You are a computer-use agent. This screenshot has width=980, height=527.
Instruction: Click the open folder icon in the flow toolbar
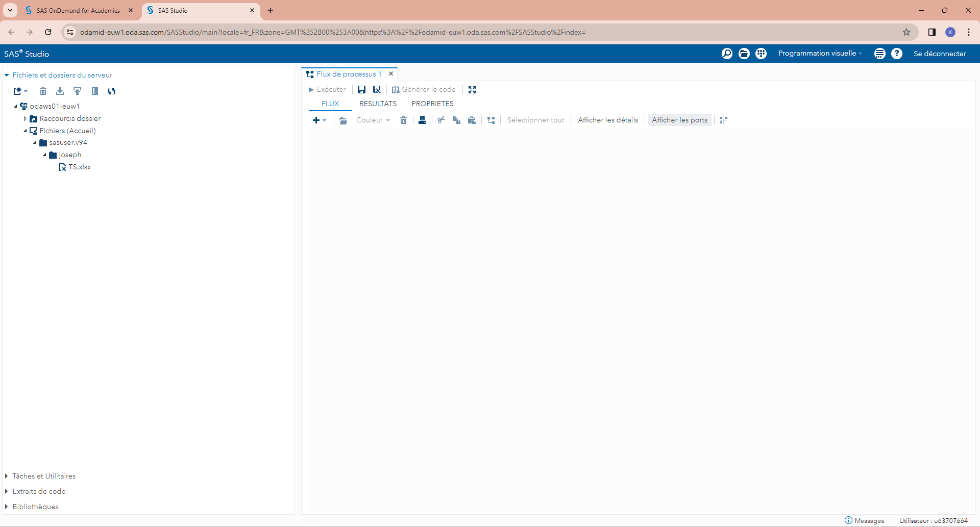coord(343,120)
